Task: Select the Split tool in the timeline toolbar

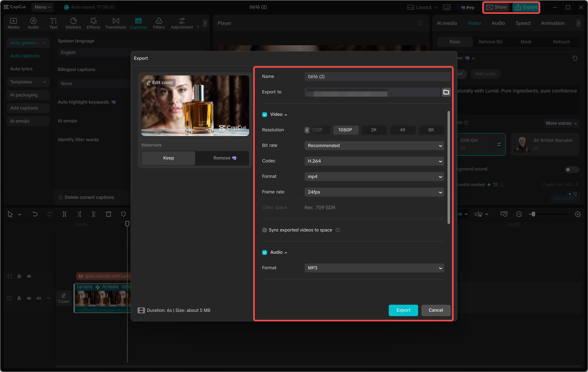Action: [65, 214]
